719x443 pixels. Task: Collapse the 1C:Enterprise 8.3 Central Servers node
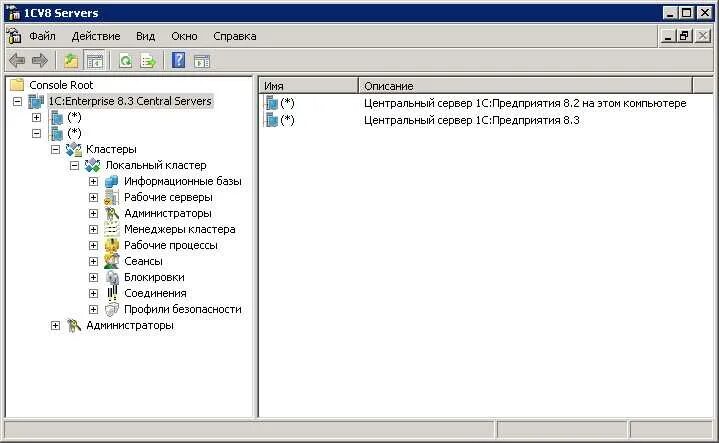17,101
